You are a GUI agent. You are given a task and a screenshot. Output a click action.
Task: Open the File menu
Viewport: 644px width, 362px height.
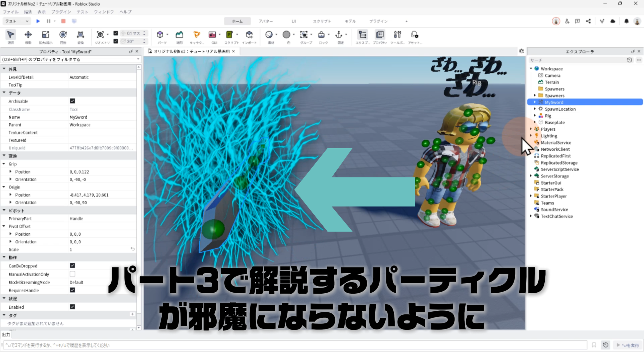point(11,12)
